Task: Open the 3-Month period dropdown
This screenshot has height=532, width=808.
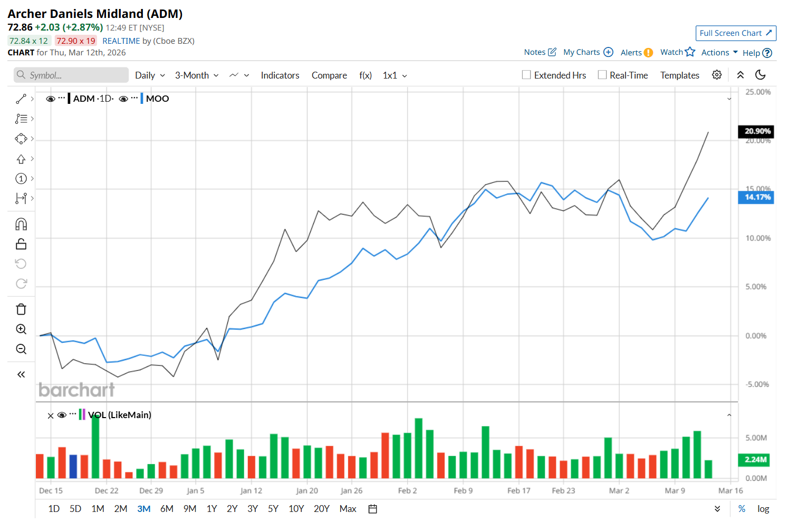Action: 197,75
